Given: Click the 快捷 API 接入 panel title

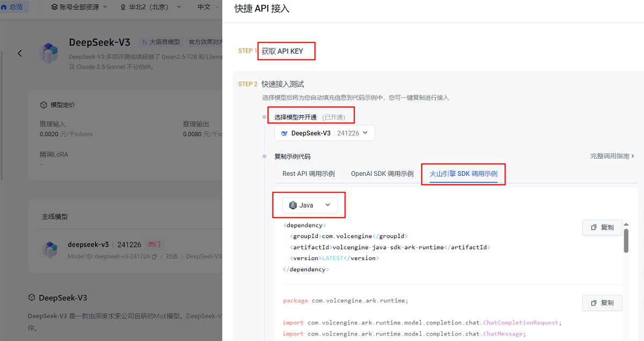Looking at the screenshot, I should pos(262,9).
